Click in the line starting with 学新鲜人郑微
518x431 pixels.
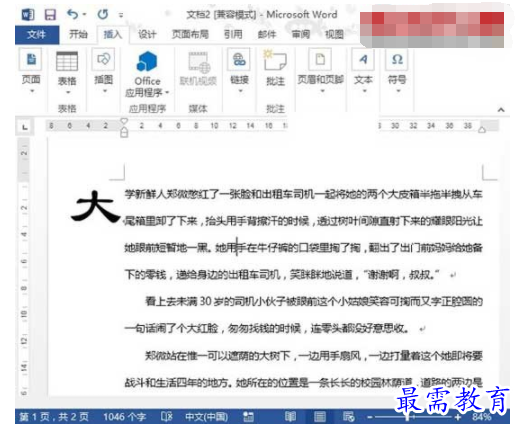303,194
